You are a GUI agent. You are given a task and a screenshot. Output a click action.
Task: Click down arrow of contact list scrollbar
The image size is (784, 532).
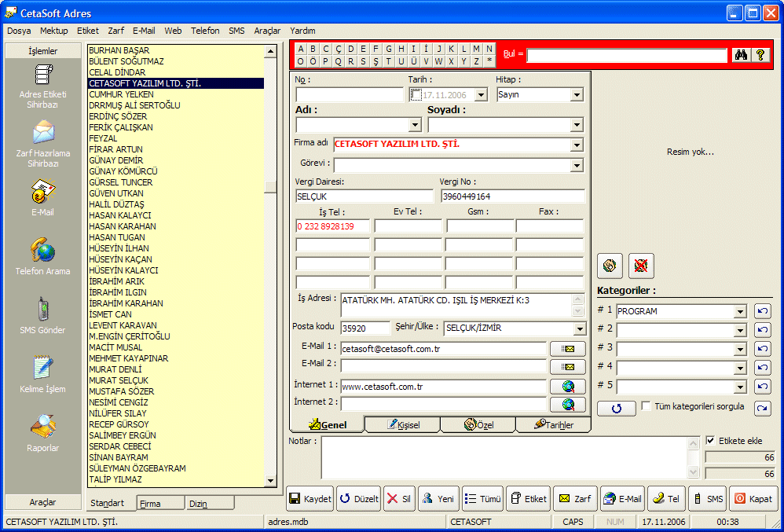270,480
